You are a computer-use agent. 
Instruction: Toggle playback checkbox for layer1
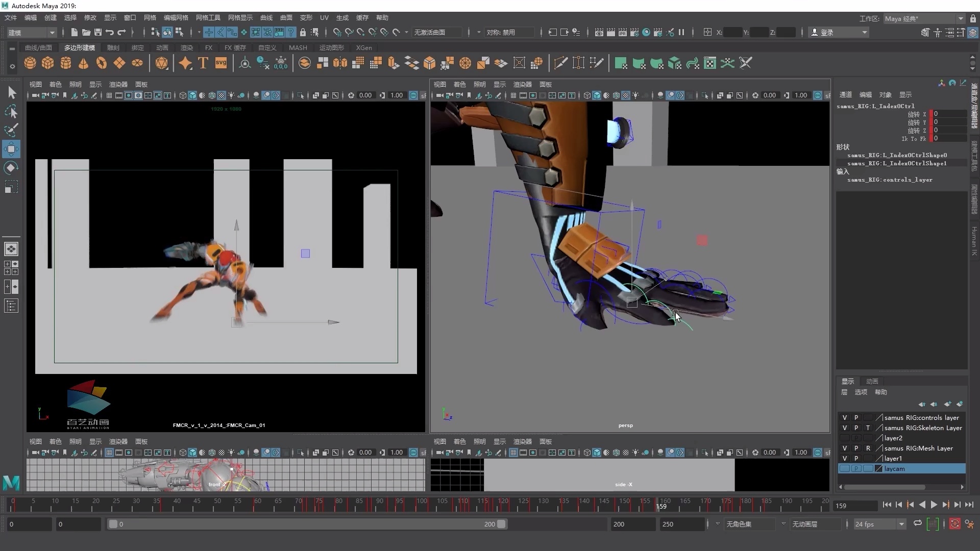click(856, 458)
